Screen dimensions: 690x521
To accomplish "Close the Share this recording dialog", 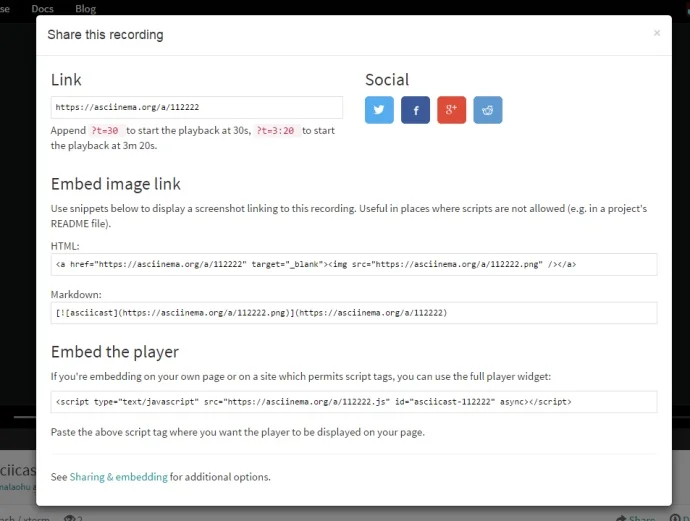I will [x=657, y=33].
